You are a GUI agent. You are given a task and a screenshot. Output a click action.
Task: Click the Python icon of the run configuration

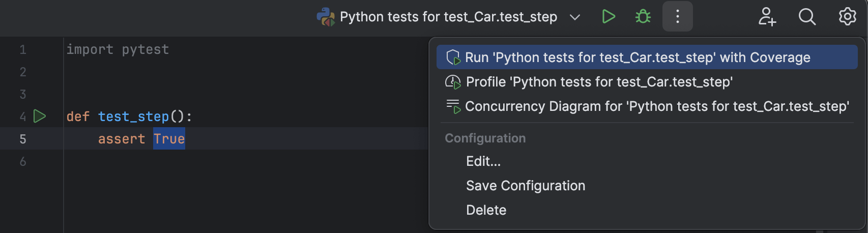tap(326, 17)
